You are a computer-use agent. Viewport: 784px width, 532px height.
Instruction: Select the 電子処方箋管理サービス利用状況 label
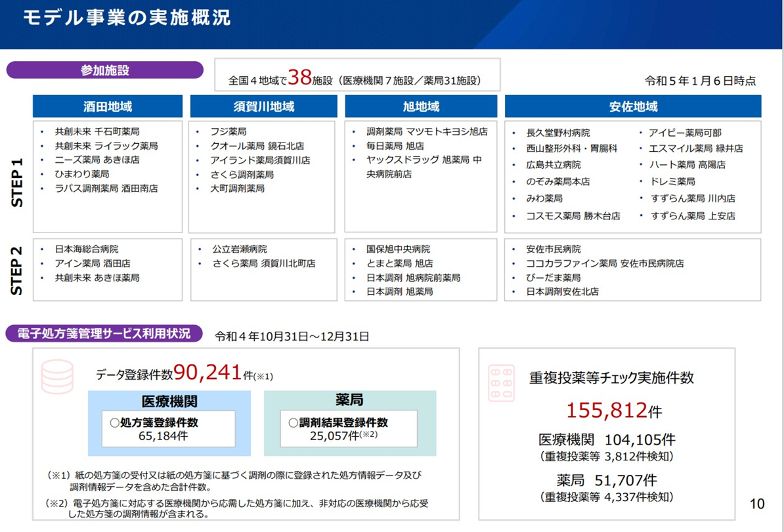[x=105, y=334]
